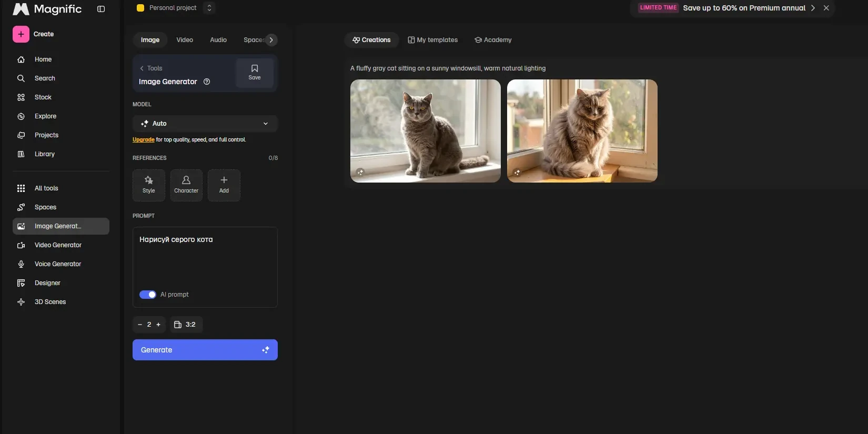Switch to My templates tab
Image resolution: width=868 pixels, height=434 pixels.
tap(433, 40)
